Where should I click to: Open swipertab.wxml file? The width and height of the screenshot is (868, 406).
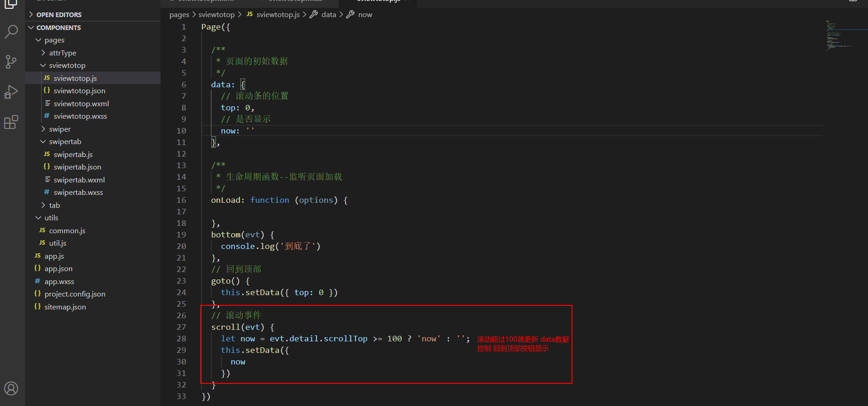[x=92, y=180]
